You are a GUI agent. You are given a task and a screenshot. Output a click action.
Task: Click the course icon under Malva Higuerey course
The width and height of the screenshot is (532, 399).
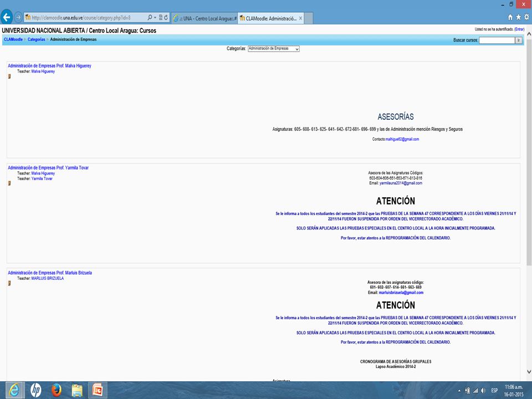(9, 76)
